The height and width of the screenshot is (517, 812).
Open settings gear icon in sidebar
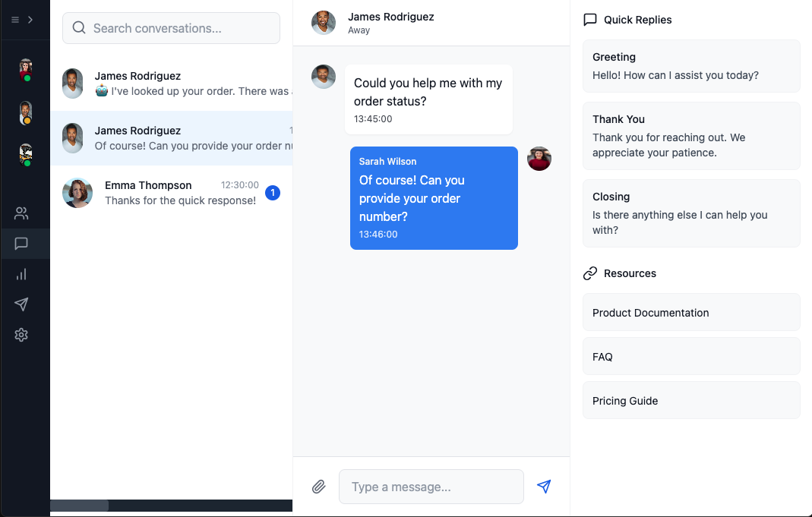(x=21, y=335)
